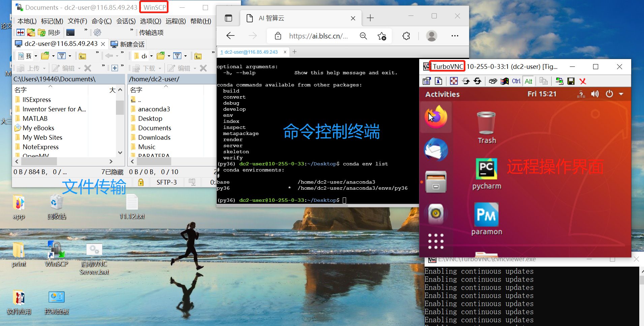Click Trash icon on remote Ubuntu desktop

tap(487, 128)
